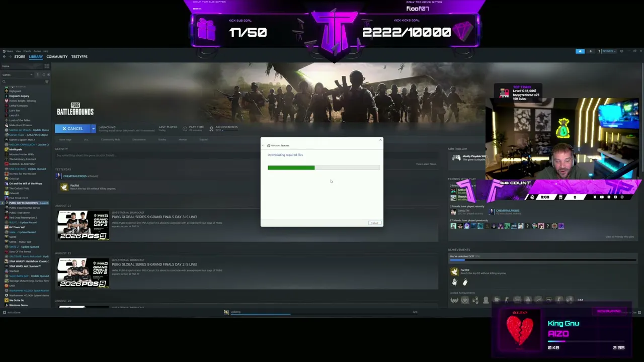Open the PUBG Guides tab

point(162,140)
